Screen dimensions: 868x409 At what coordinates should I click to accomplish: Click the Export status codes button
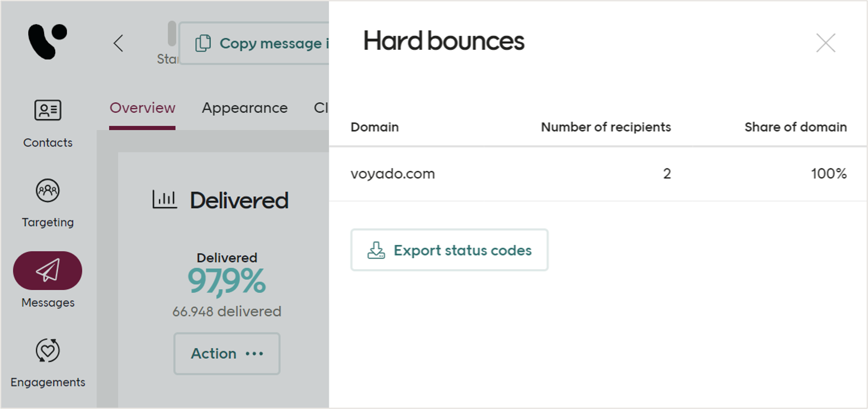point(449,250)
